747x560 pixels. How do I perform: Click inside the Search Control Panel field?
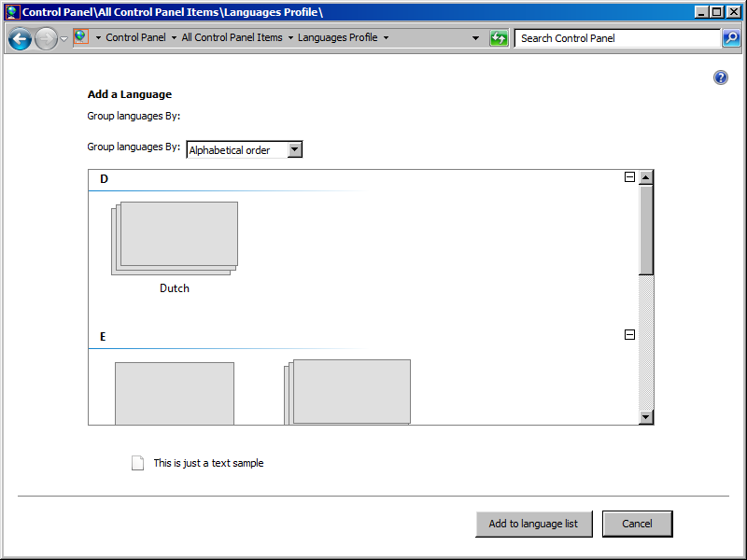607,38
